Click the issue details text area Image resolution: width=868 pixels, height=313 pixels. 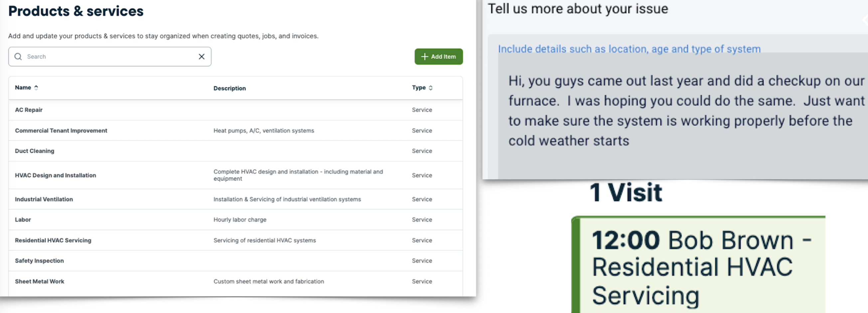(683, 116)
